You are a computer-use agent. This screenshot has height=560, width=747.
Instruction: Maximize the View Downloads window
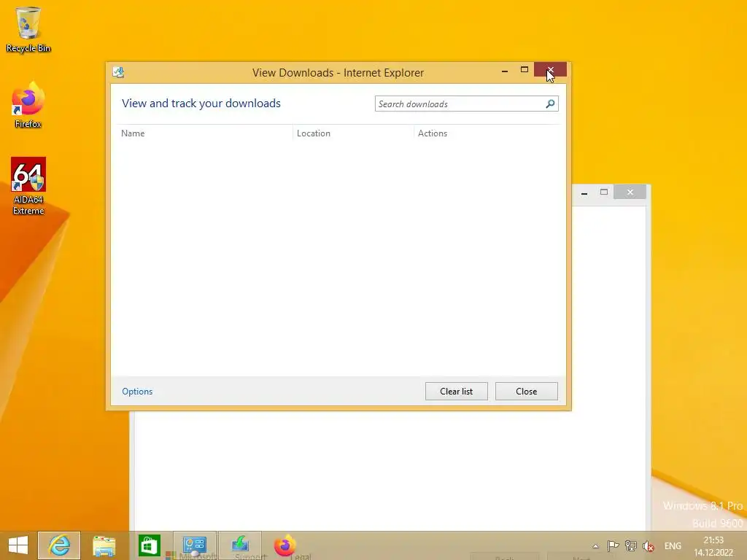click(525, 69)
